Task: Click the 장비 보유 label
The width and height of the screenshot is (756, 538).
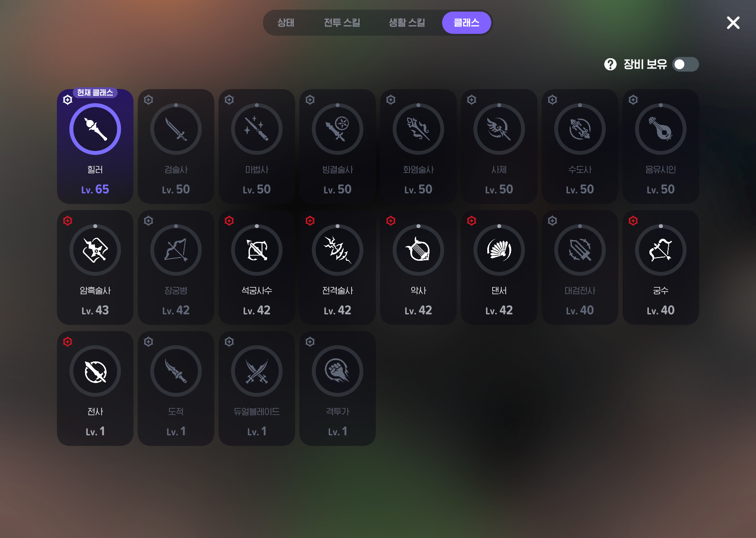Action: click(645, 65)
